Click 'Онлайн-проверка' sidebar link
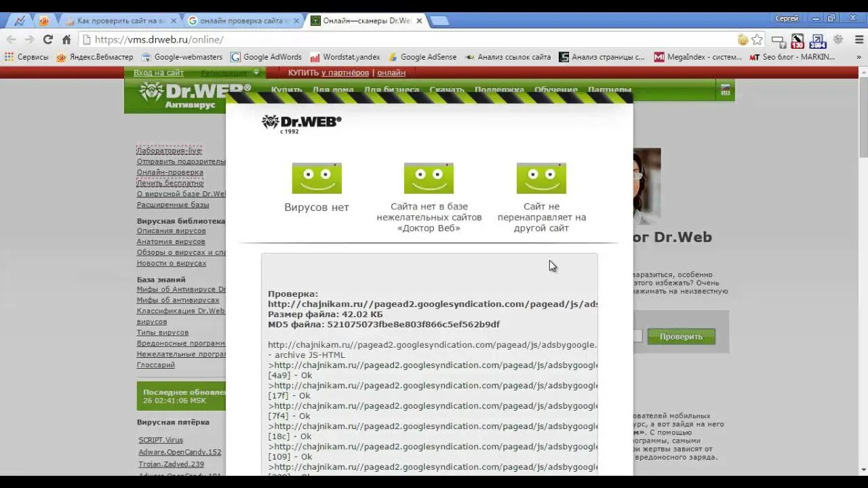 [x=170, y=172]
